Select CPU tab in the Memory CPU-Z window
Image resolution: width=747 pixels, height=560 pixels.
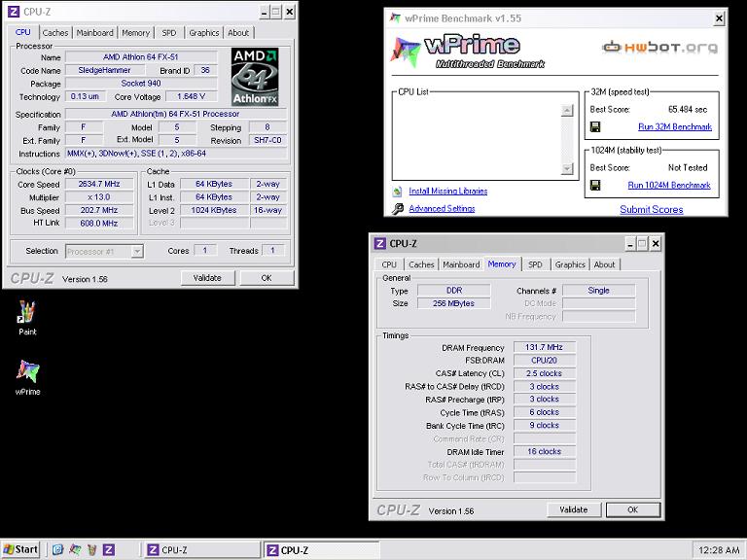(389, 264)
